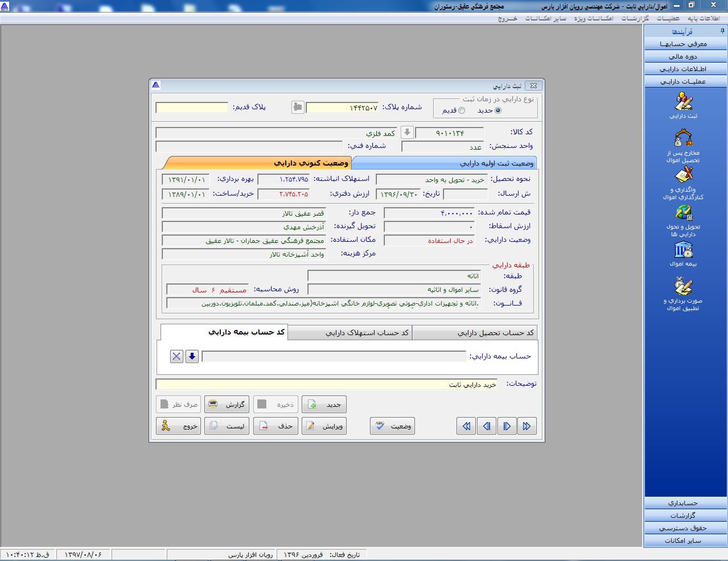Screen dimensions: 728x561
Task: Go to the previous record arrow
Action: pos(487,426)
